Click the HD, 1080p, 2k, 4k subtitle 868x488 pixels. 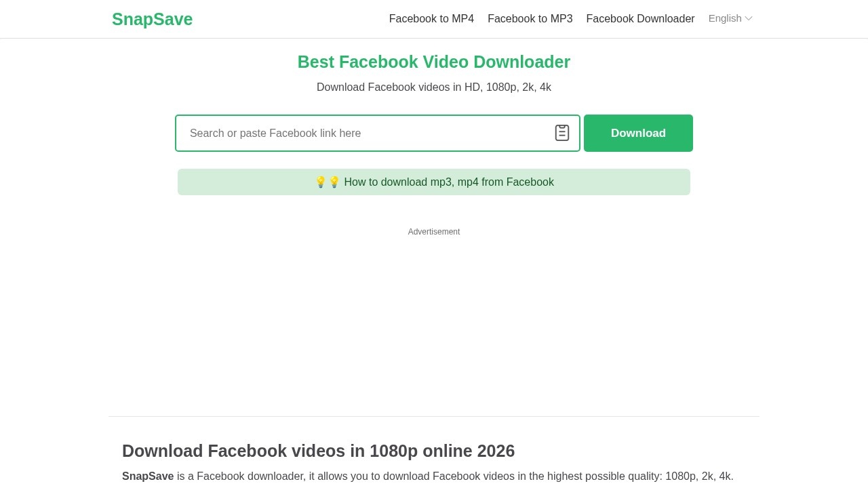[434, 87]
